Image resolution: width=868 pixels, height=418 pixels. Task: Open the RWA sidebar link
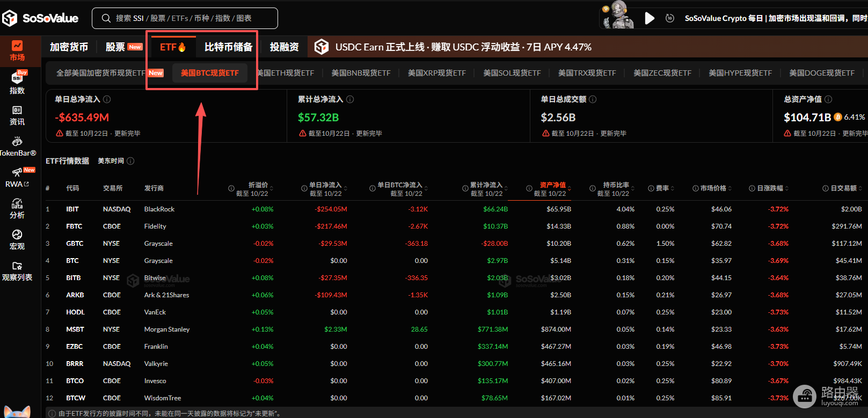17,178
